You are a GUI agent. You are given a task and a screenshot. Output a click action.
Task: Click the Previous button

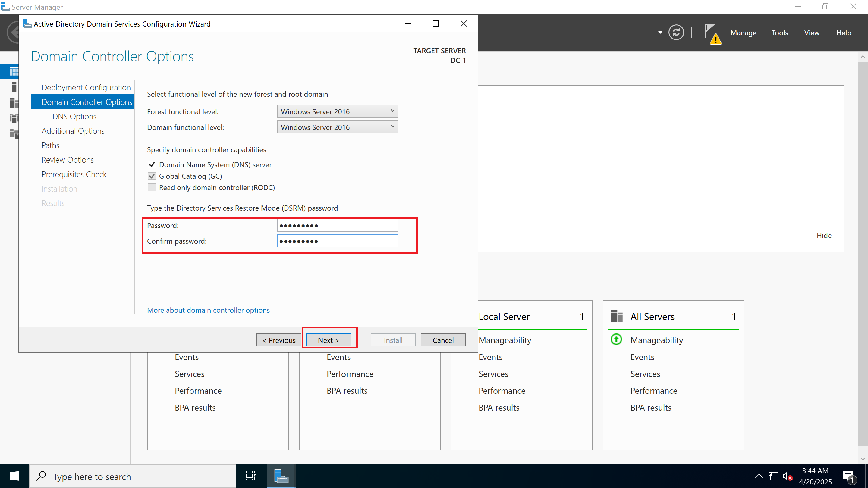click(x=279, y=340)
